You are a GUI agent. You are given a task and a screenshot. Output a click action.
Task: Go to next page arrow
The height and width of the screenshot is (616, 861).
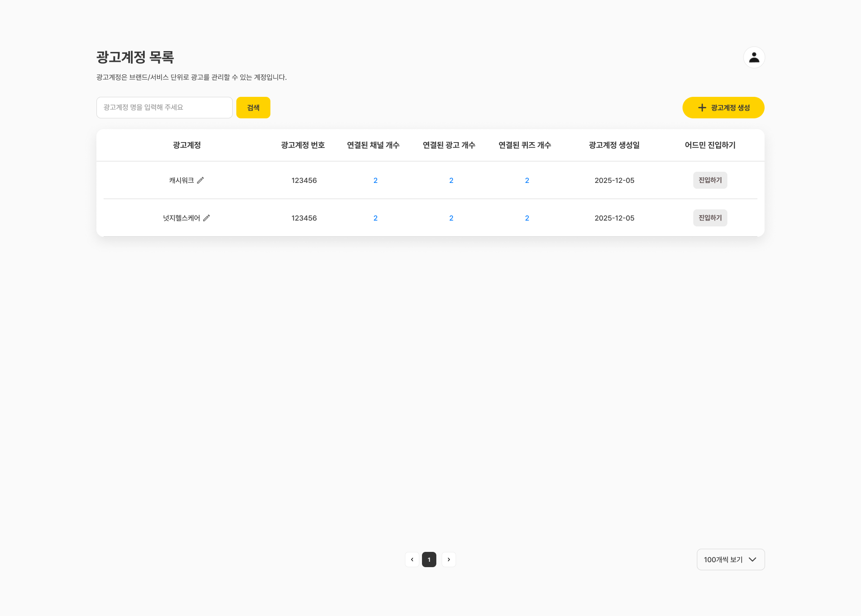[x=448, y=560]
